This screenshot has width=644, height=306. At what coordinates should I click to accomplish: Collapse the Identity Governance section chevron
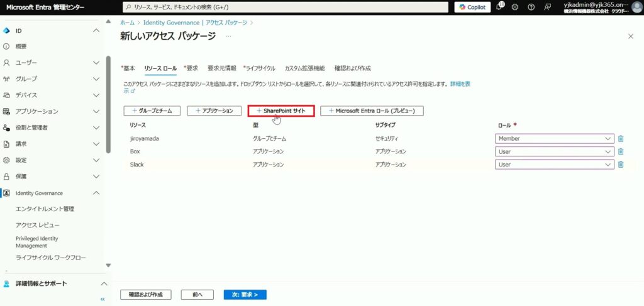(96, 193)
